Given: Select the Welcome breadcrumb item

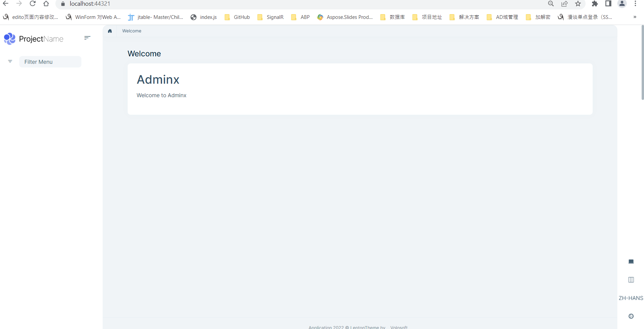Looking at the screenshot, I should tap(132, 31).
